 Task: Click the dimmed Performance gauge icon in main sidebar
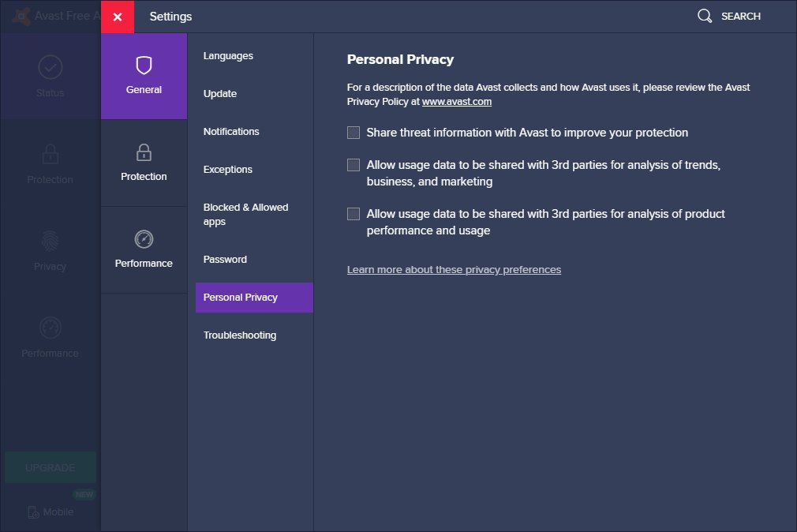51,328
